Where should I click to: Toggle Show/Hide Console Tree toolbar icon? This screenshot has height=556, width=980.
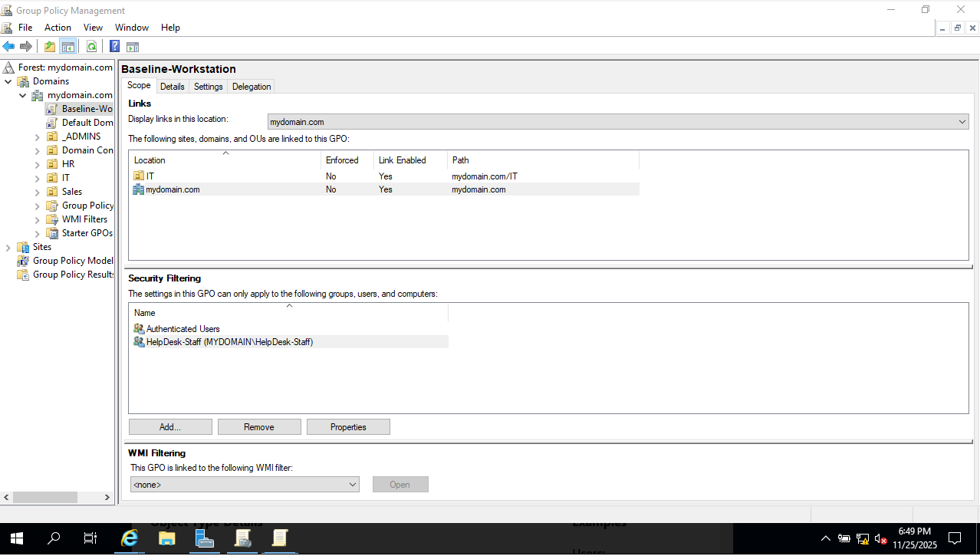[x=68, y=47]
